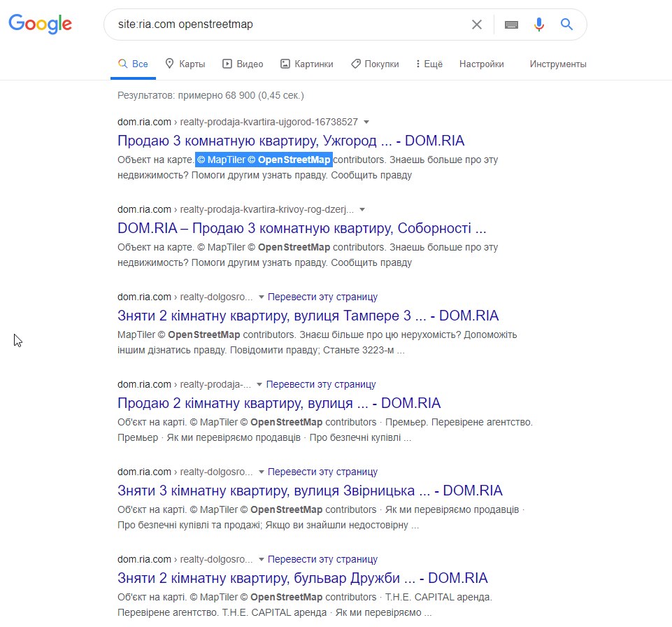Click Перевести эту страницу for Продаю 2 кімнатну result

(321, 384)
